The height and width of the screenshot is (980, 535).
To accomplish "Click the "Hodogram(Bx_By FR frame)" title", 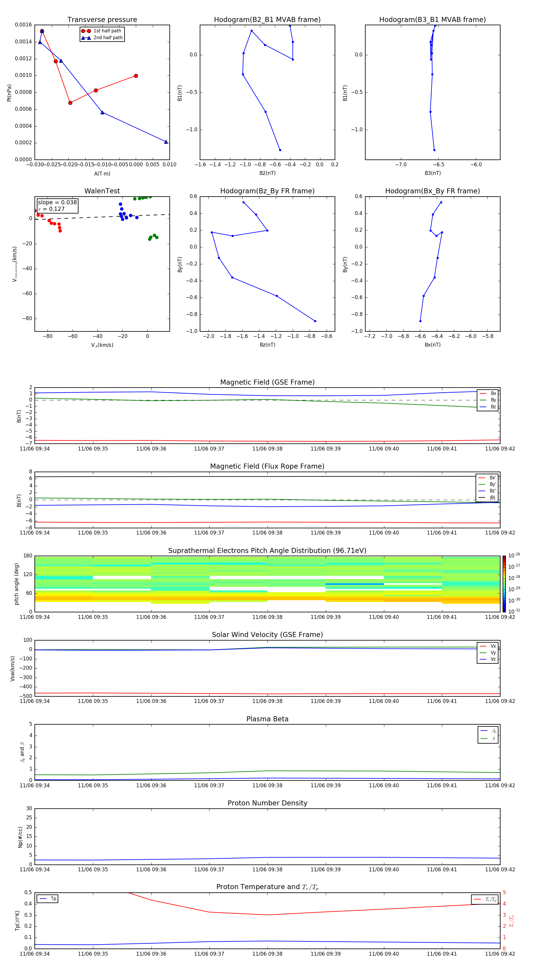I will (x=432, y=191).
